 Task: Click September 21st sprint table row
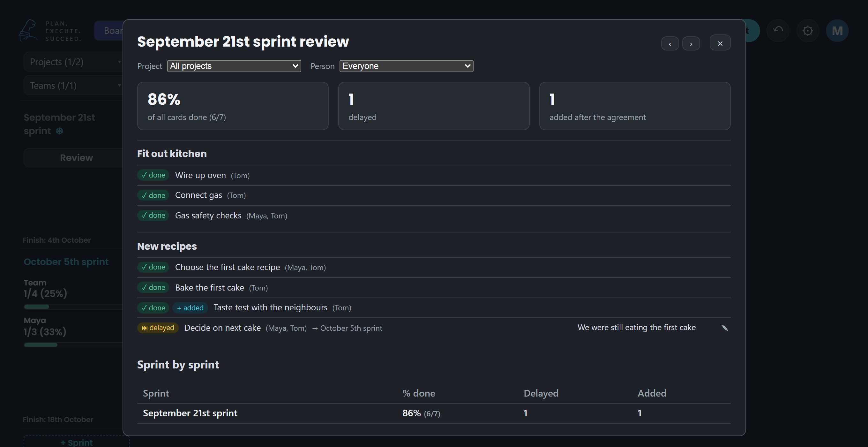click(x=434, y=413)
